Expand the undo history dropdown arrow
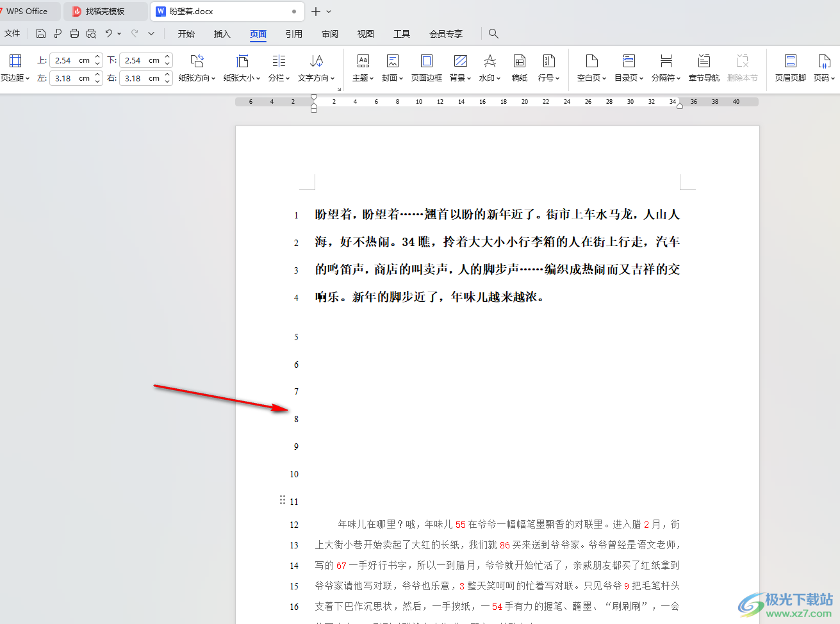 119,33
